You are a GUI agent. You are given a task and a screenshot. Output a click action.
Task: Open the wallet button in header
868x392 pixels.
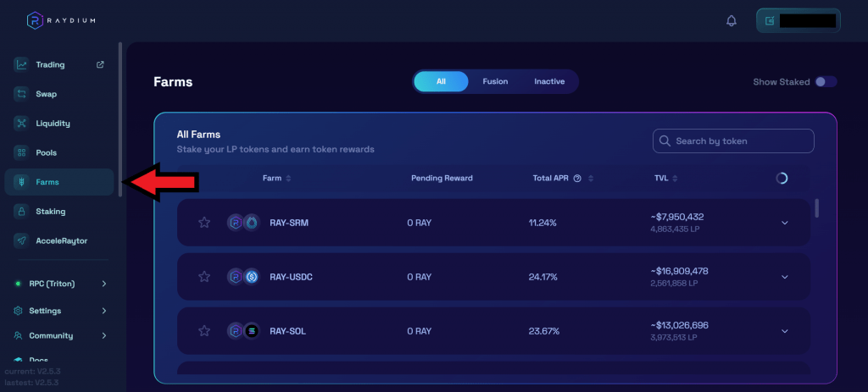click(798, 21)
